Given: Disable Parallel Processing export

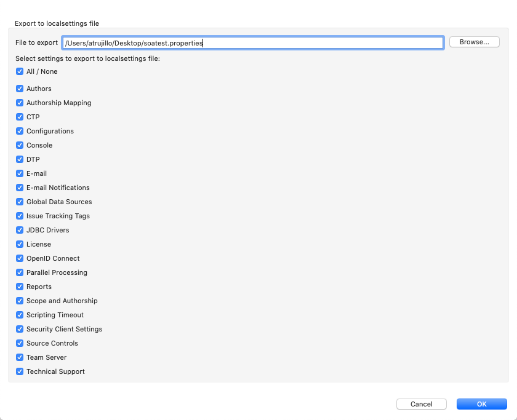Looking at the screenshot, I should pyautogui.click(x=20, y=273).
